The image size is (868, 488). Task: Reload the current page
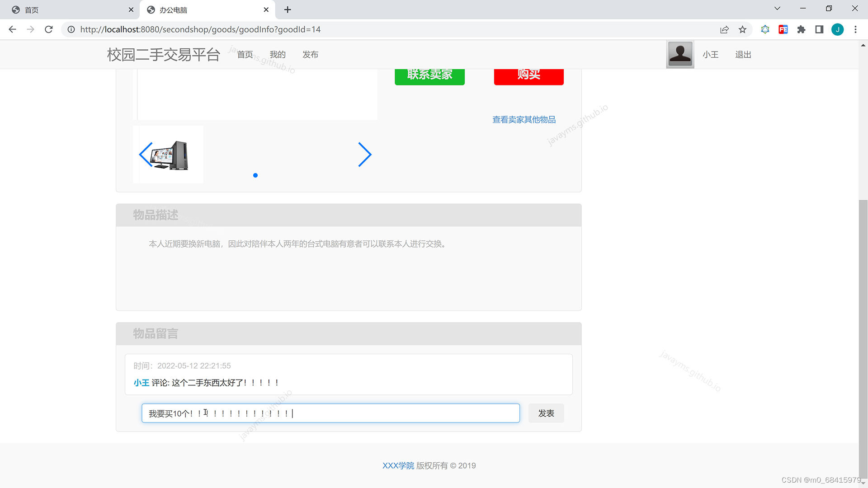point(49,29)
